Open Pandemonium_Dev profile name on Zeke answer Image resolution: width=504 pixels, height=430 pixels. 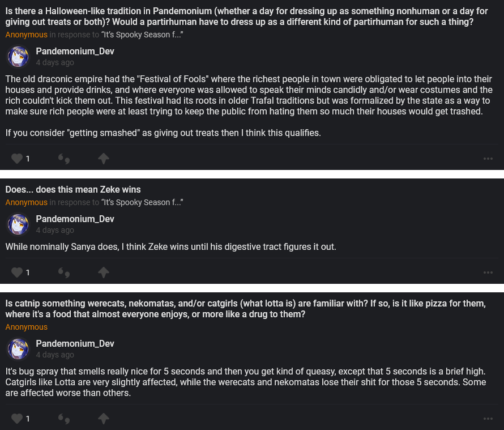pos(75,219)
